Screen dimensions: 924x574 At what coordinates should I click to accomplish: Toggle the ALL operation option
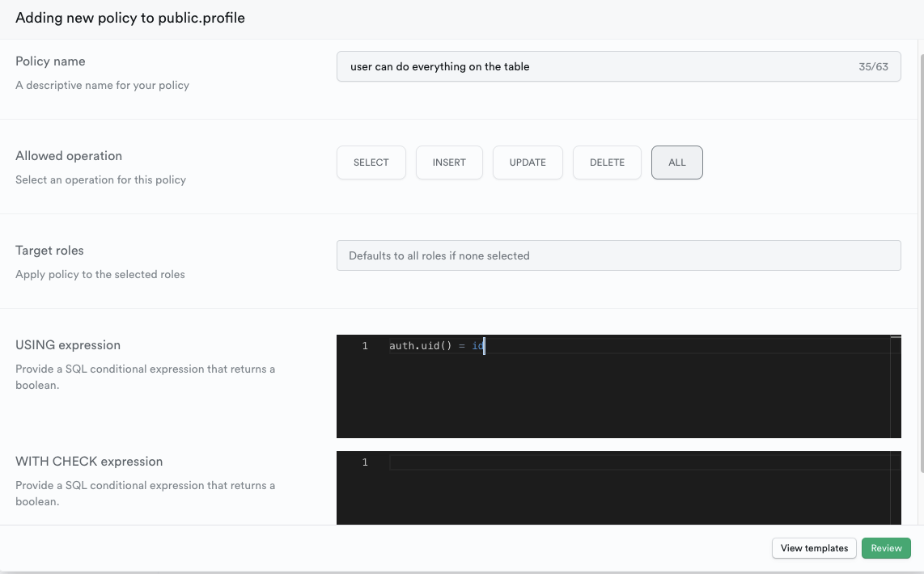click(676, 162)
